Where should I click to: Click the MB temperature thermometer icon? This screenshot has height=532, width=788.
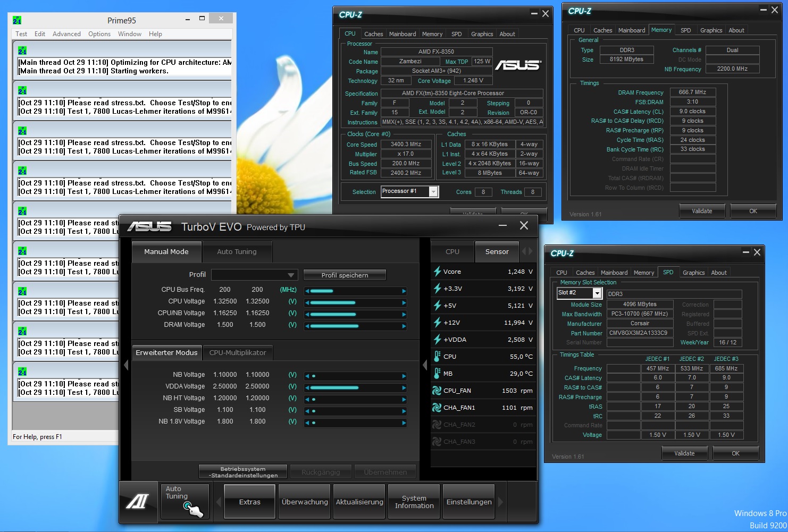(x=437, y=374)
